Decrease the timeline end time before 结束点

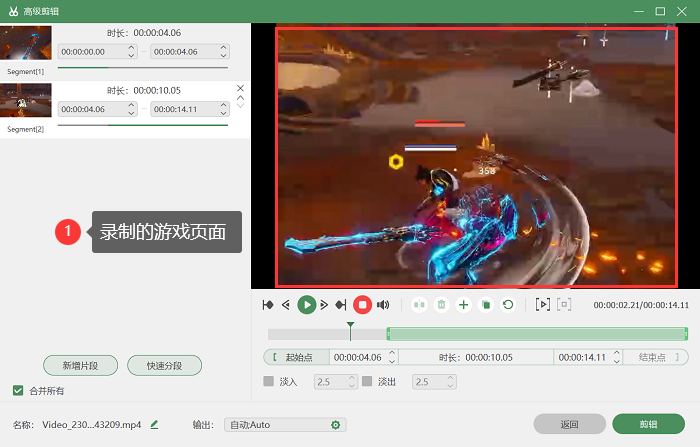617,361
